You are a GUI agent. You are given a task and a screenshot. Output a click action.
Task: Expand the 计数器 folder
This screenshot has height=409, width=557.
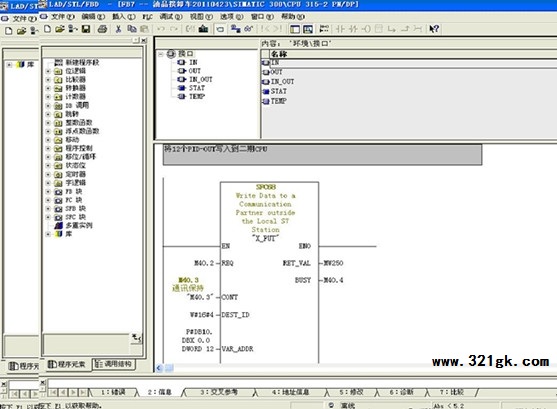pos(48,97)
